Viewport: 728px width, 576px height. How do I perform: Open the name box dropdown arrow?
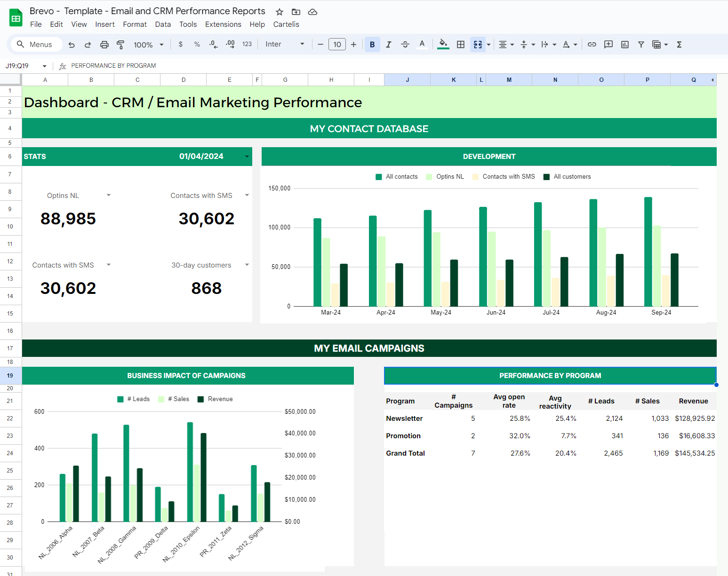[x=45, y=66]
